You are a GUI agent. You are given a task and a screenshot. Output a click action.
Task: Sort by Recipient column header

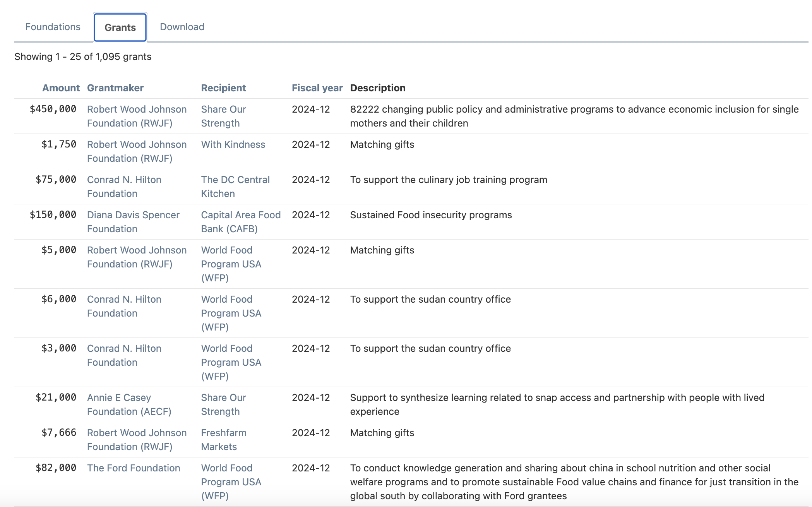click(223, 88)
